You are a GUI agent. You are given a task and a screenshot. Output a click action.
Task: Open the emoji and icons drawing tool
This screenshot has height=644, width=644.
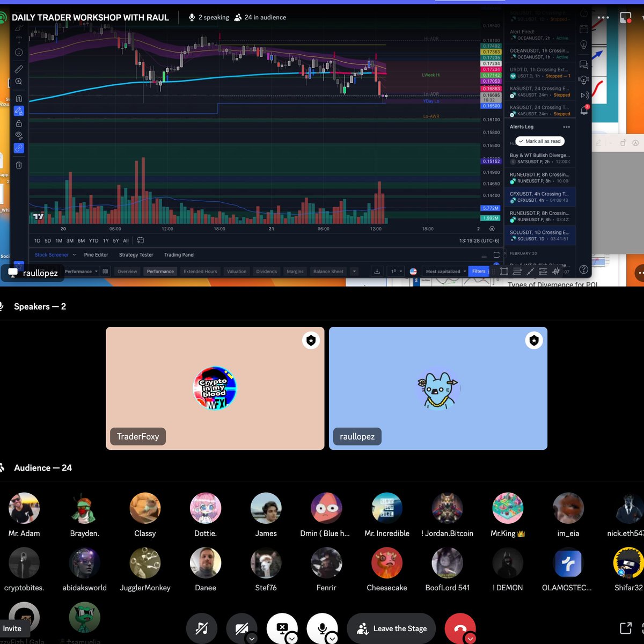coord(19,53)
